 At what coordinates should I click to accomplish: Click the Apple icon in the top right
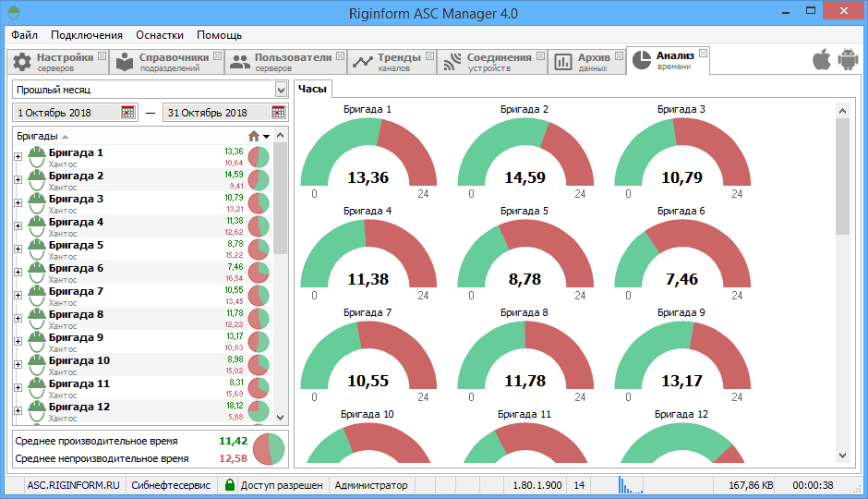point(821,60)
